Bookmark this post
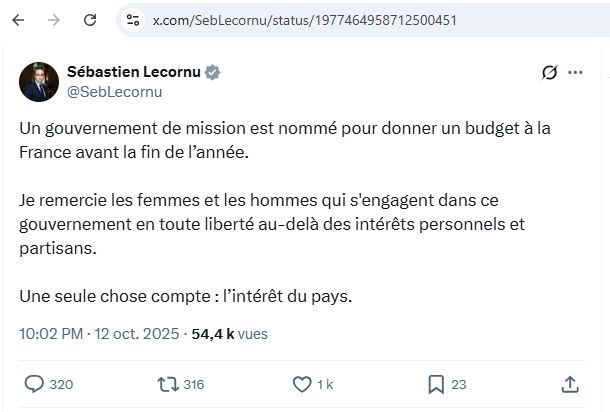Screen dimensions: 610x412 click(436, 384)
